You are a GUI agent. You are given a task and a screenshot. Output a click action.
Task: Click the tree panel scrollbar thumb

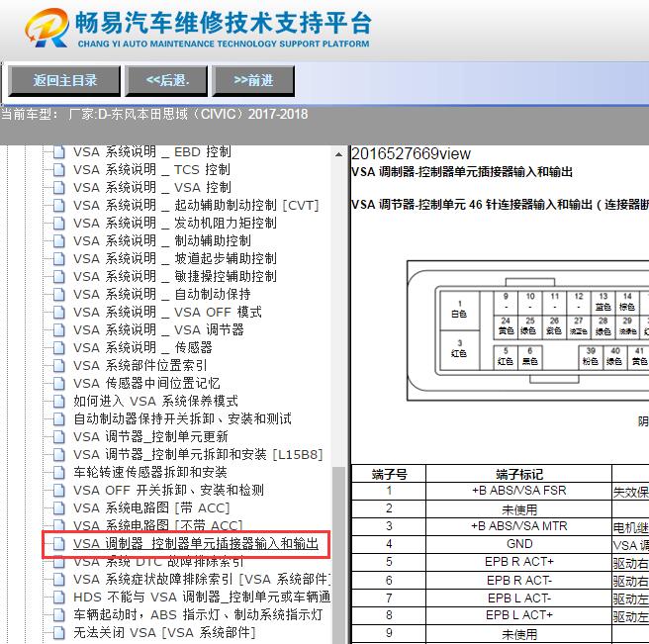[338, 555]
